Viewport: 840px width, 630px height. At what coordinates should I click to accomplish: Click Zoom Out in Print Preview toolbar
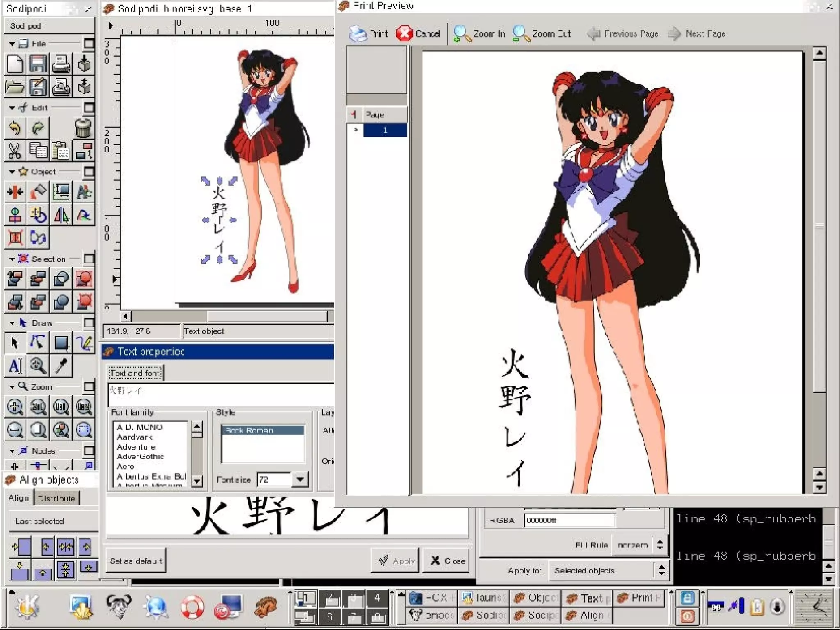tap(541, 34)
